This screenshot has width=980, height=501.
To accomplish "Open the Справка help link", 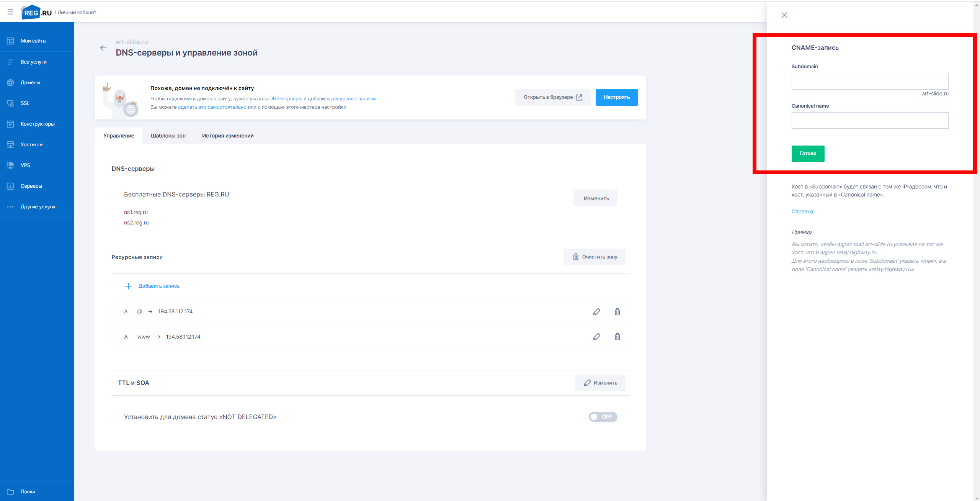I will (802, 211).
